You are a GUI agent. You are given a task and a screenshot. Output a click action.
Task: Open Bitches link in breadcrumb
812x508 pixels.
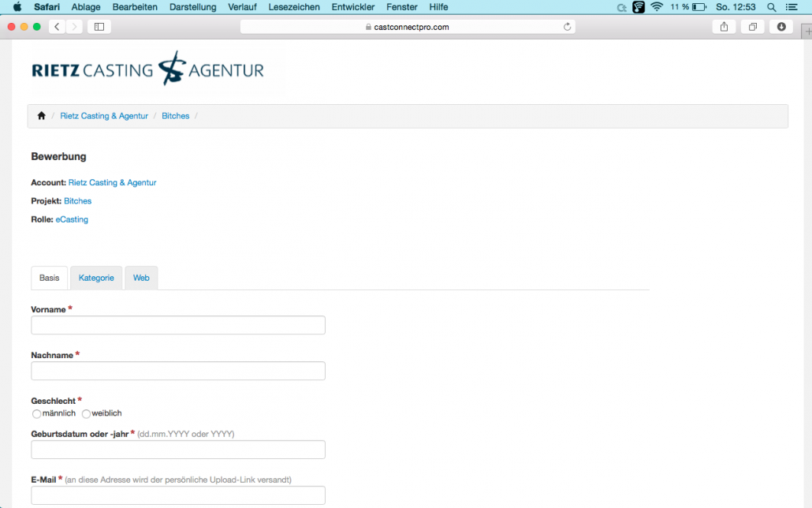[176, 116]
